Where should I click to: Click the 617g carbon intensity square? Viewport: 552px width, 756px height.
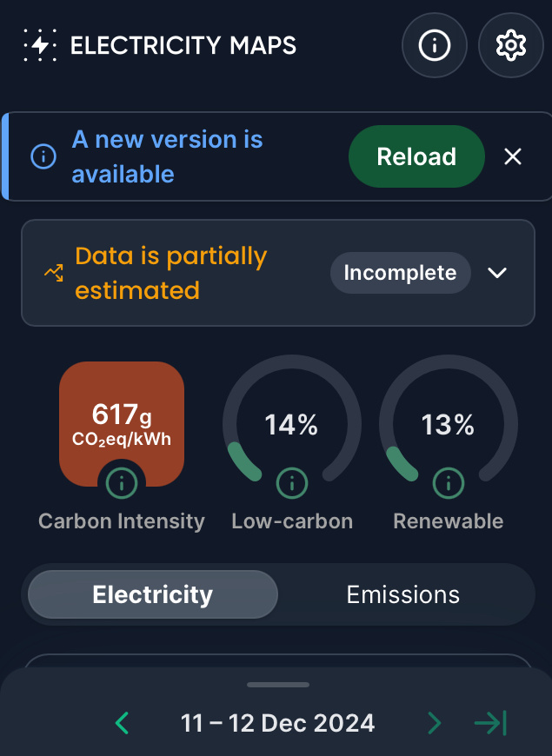tap(122, 417)
